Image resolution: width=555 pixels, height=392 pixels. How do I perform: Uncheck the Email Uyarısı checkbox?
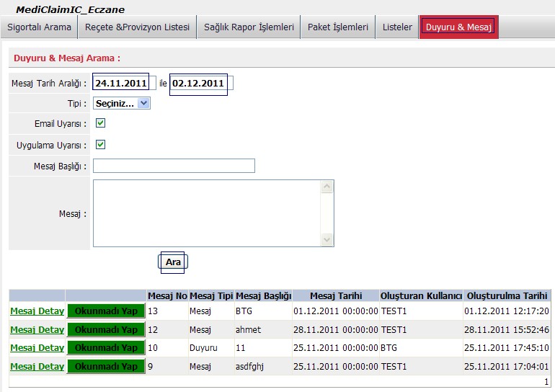coord(101,124)
